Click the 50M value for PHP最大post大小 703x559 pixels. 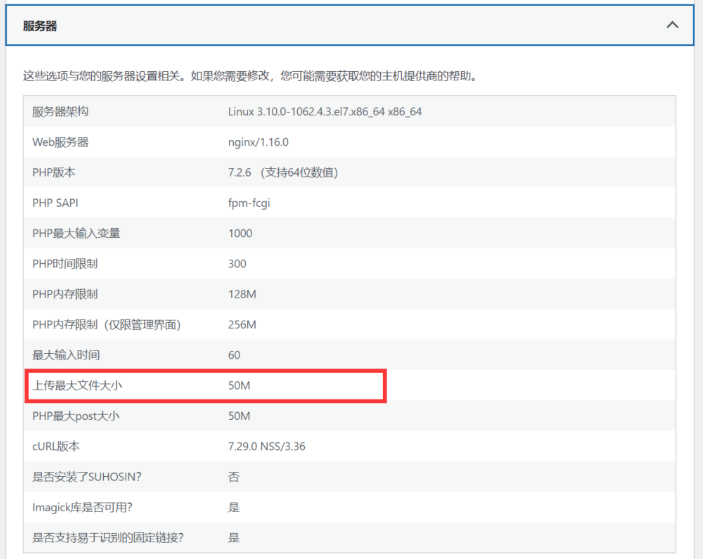(239, 416)
